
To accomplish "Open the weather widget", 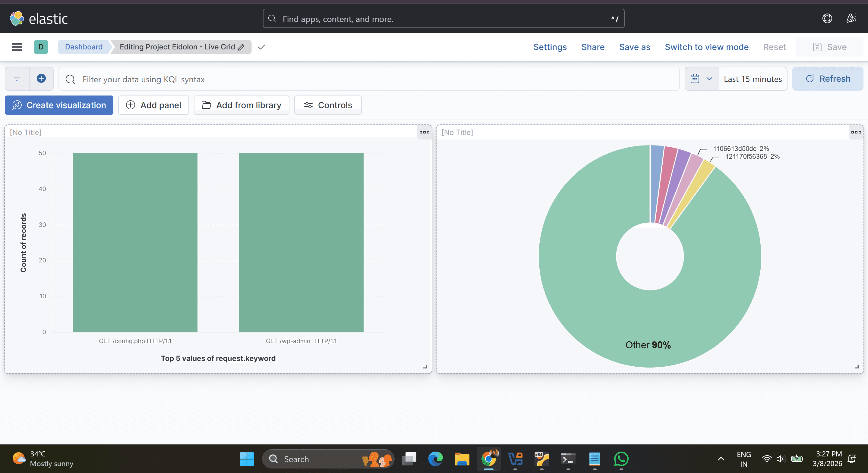I will 43,459.
